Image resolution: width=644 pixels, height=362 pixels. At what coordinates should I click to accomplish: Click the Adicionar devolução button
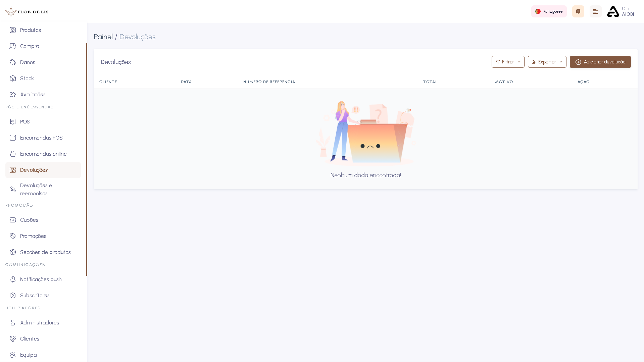click(600, 62)
